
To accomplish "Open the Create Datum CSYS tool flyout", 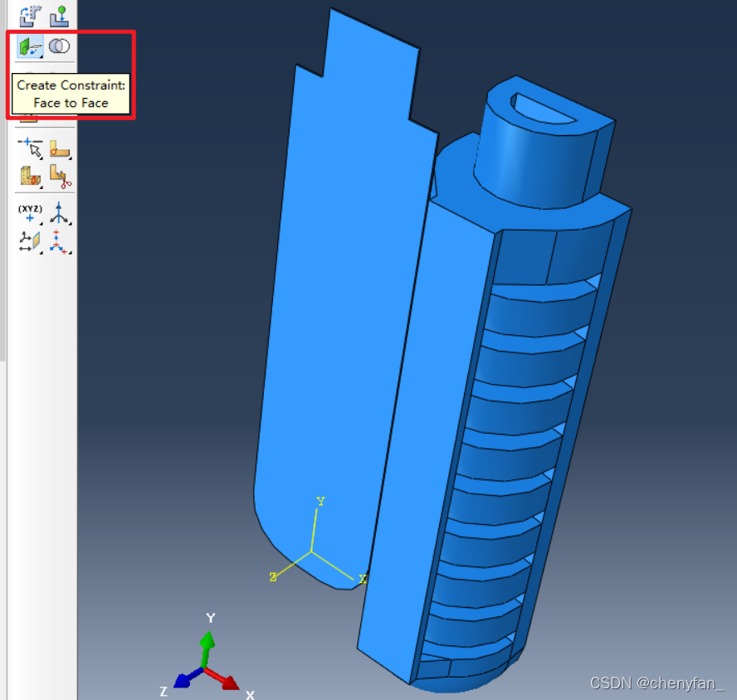I will tap(60, 241).
